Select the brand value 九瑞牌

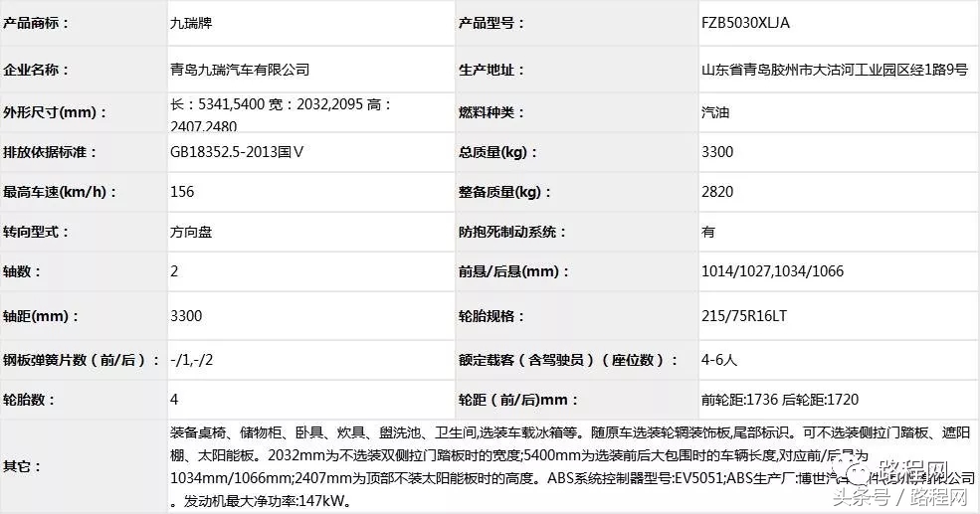191,24
